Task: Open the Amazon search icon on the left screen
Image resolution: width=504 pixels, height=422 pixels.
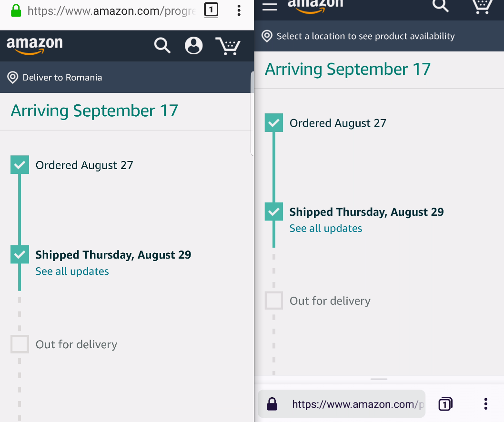Action: 162,46
